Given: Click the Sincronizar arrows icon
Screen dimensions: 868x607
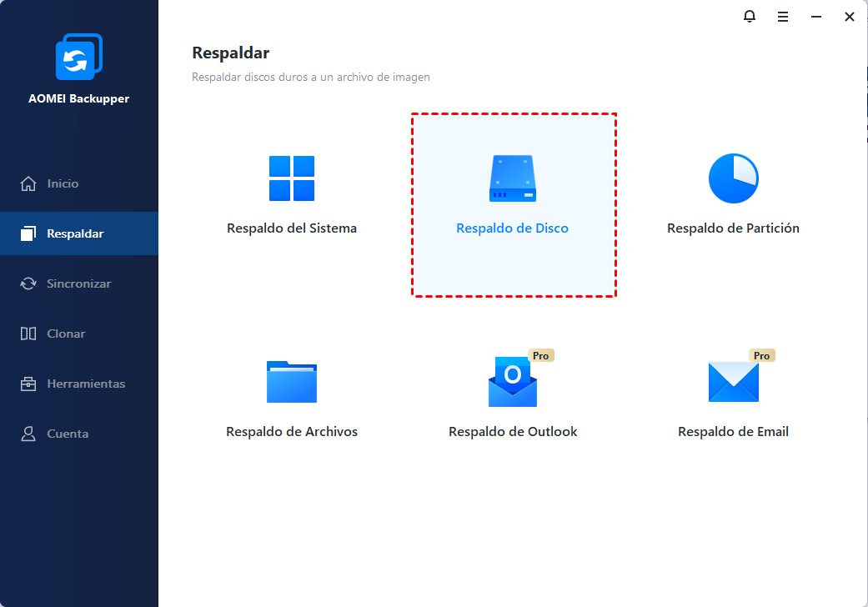Looking at the screenshot, I should 28,283.
